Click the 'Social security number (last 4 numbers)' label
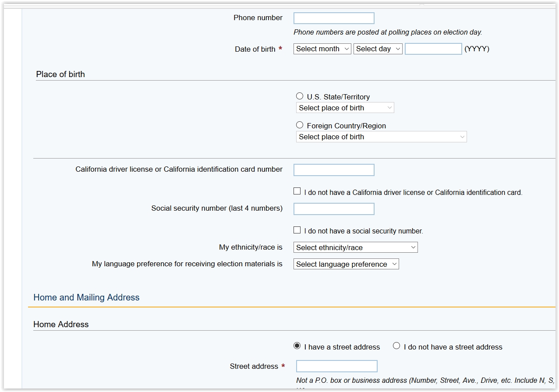Viewport: 559px width, 392px height. tap(217, 208)
